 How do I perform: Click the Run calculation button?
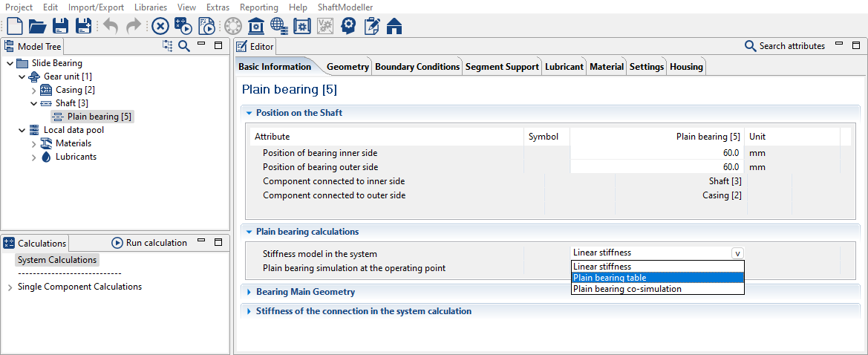click(149, 243)
